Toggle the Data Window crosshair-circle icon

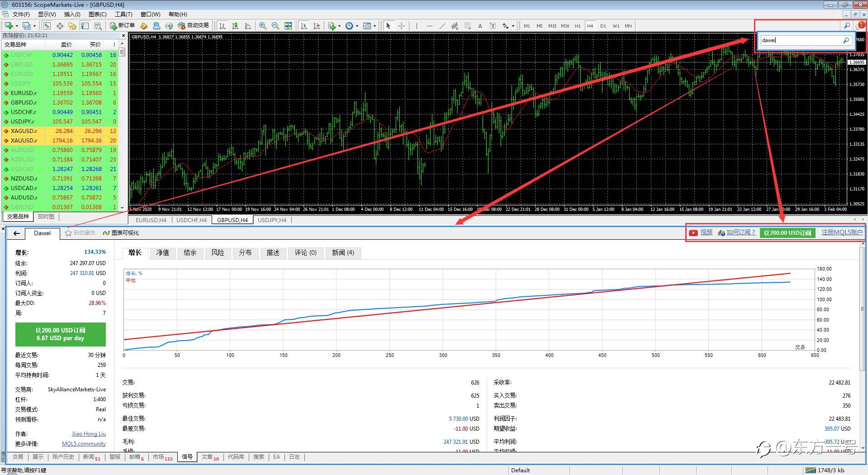60,26
